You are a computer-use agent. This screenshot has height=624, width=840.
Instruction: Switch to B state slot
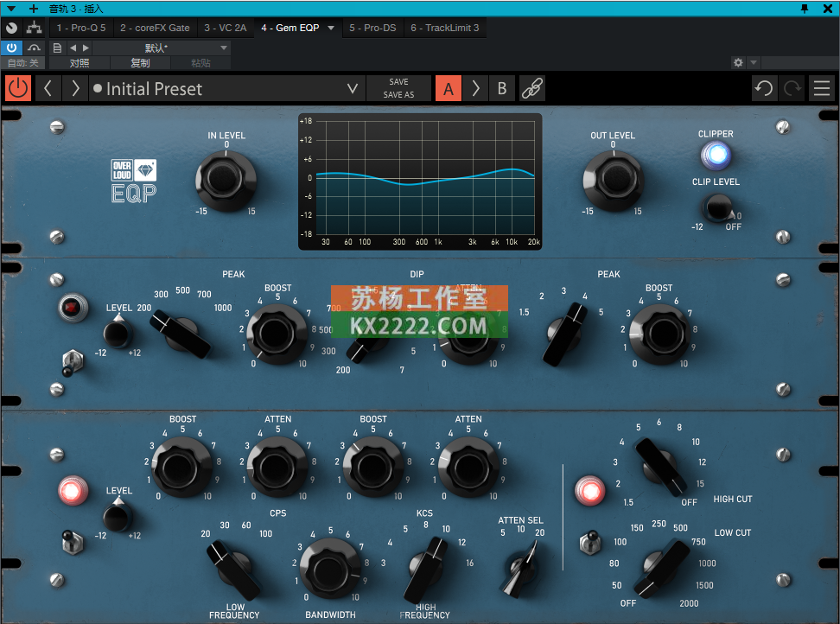[502, 88]
